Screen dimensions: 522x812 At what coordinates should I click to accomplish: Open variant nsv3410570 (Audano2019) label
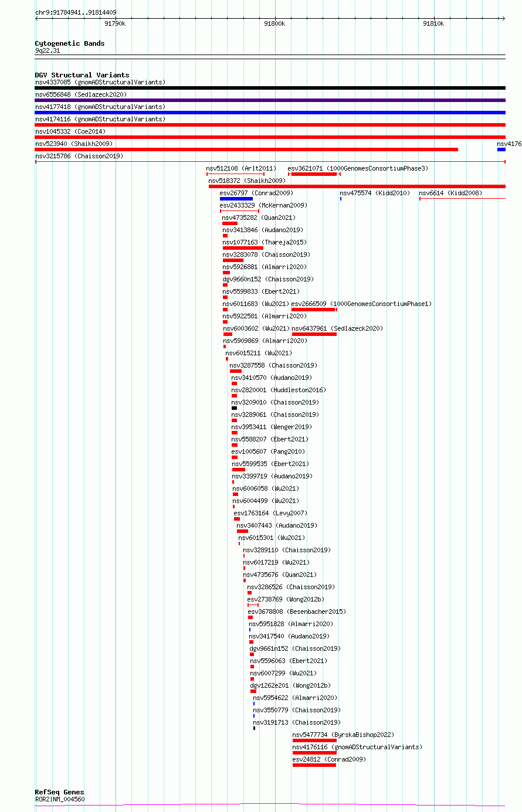[272, 378]
